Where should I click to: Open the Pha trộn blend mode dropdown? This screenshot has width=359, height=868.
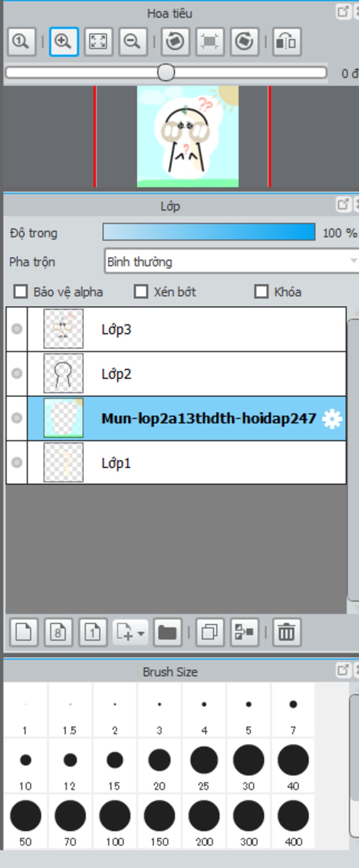(231, 261)
